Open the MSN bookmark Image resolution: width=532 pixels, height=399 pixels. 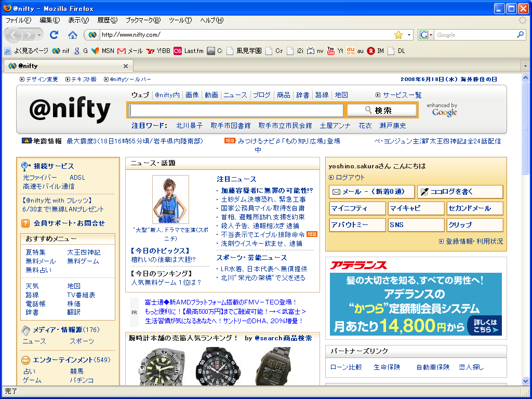pos(103,51)
